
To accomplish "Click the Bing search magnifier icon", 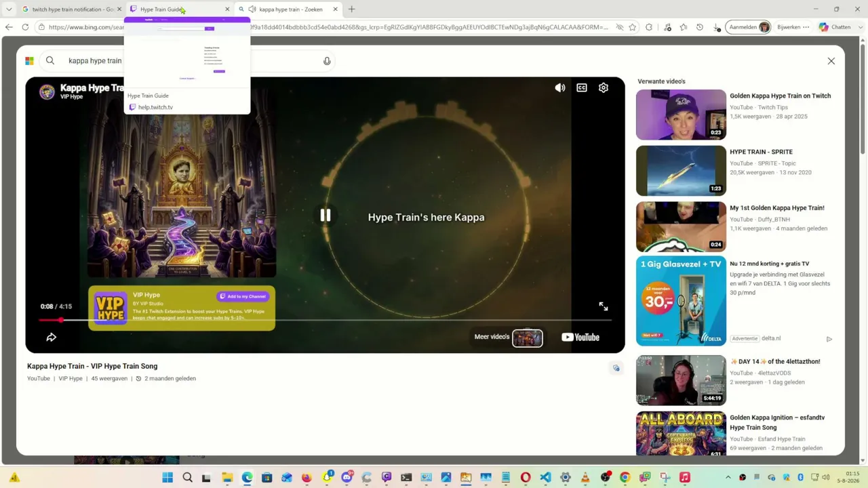I will [x=50, y=60].
